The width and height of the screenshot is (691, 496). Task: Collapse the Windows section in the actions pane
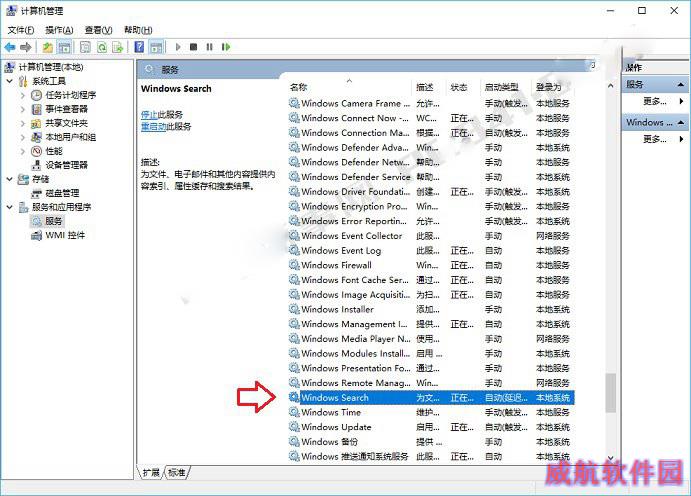[x=681, y=122]
